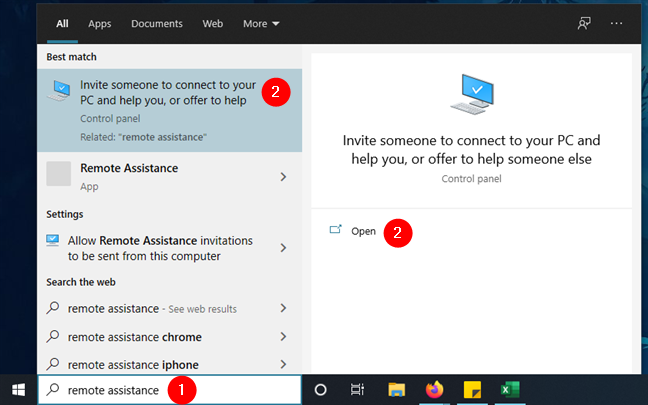The height and width of the screenshot is (405, 648).
Task: Click magnifier icon beside 'remote assistance iphone'
Action: click(x=52, y=364)
